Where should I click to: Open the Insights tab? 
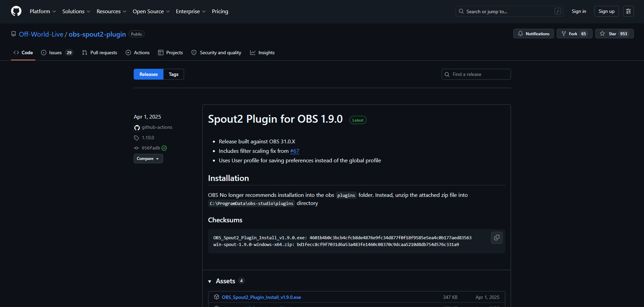point(262,53)
